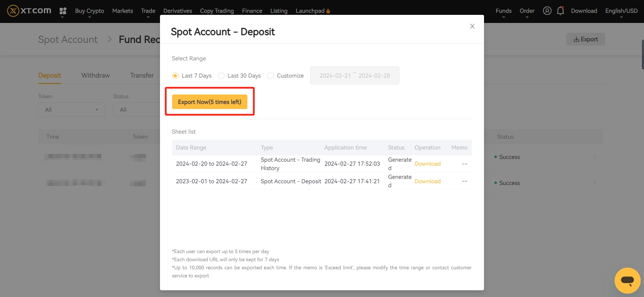Click the custom date range field
Screen dimensions: 644x297
[x=355, y=76]
